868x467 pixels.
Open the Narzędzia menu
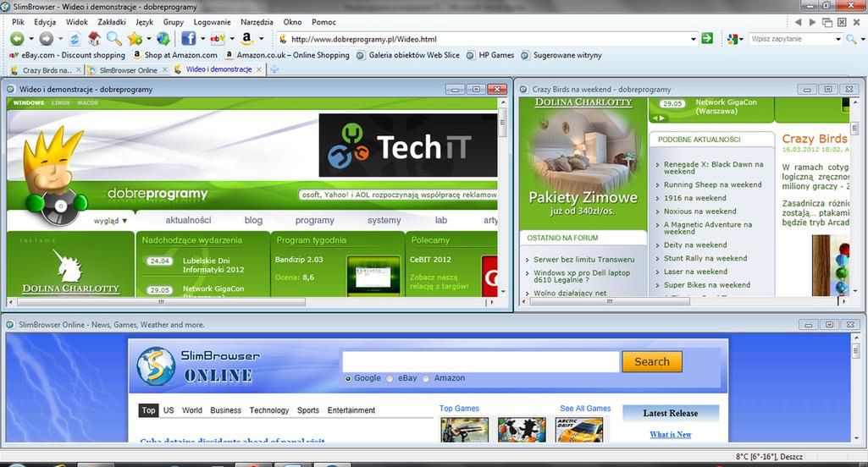click(x=257, y=22)
